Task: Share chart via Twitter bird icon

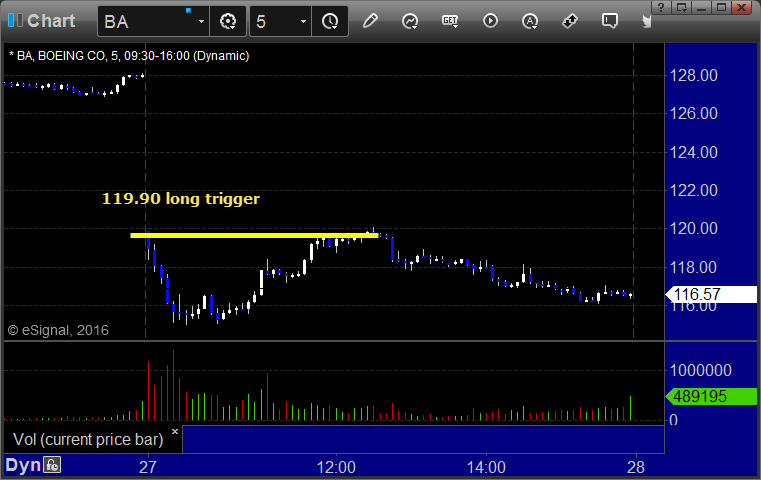Action: pyautogui.click(x=646, y=21)
